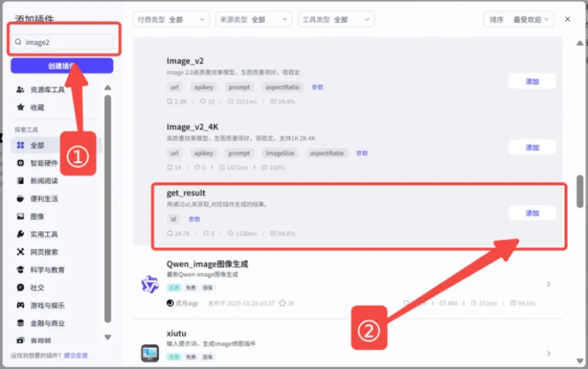588x369 pixels.
Task: Click the xiutu plugin logo
Action: (150, 353)
